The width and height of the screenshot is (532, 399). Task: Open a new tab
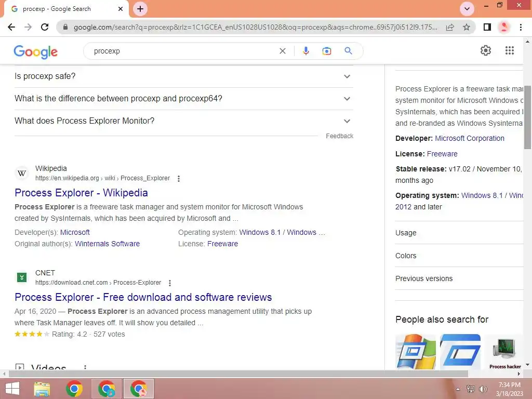(140, 9)
